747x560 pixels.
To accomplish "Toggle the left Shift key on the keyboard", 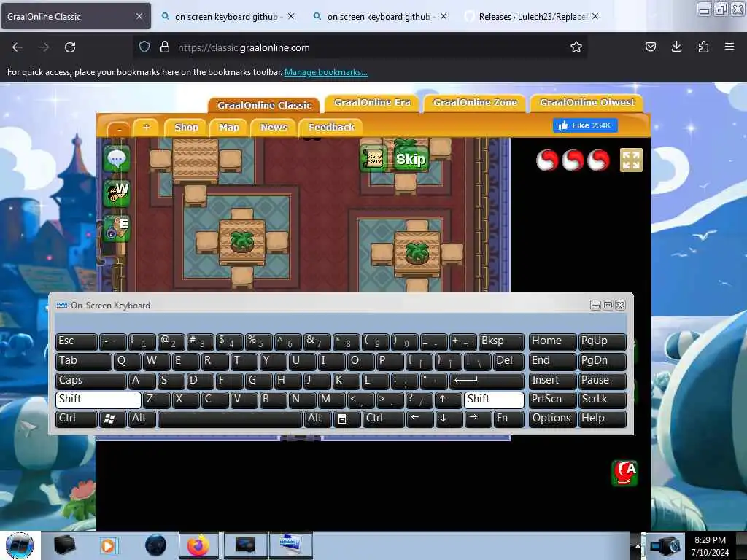I will (x=98, y=400).
